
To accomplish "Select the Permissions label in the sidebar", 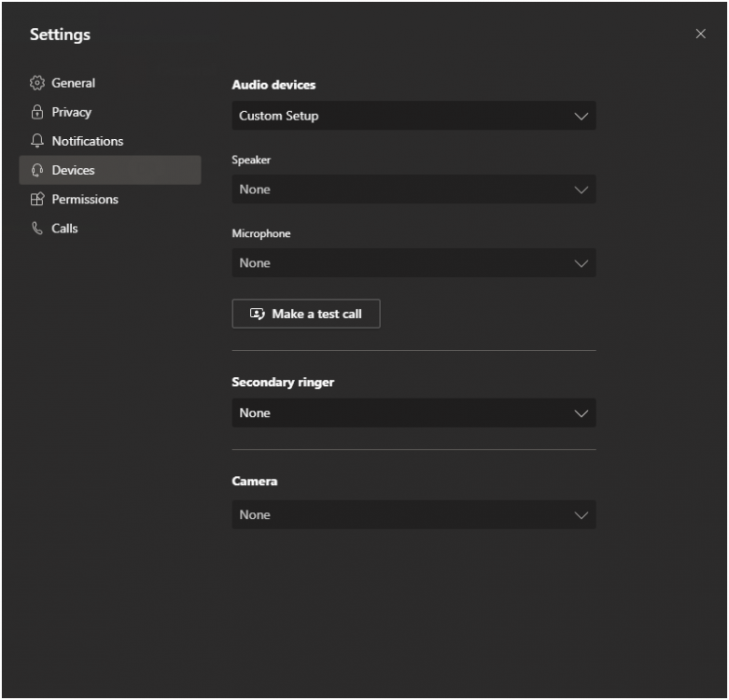I will click(85, 199).
